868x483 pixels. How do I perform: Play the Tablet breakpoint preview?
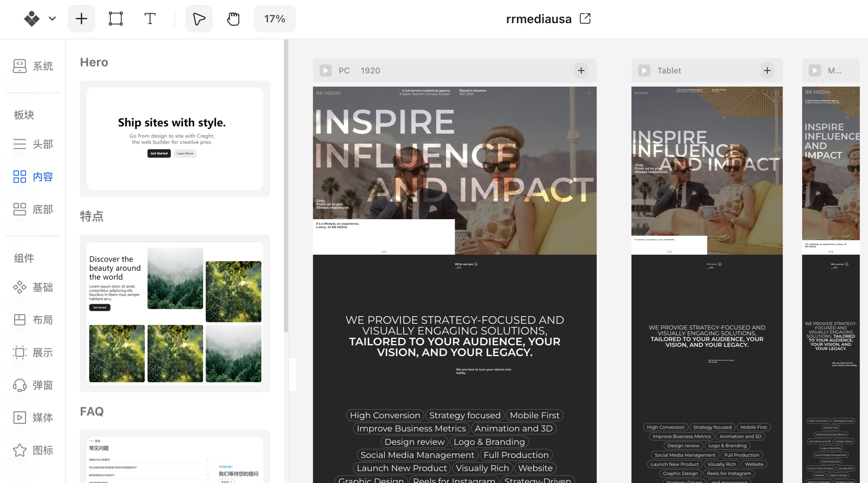pyautogui.click(x=644, y=70)
